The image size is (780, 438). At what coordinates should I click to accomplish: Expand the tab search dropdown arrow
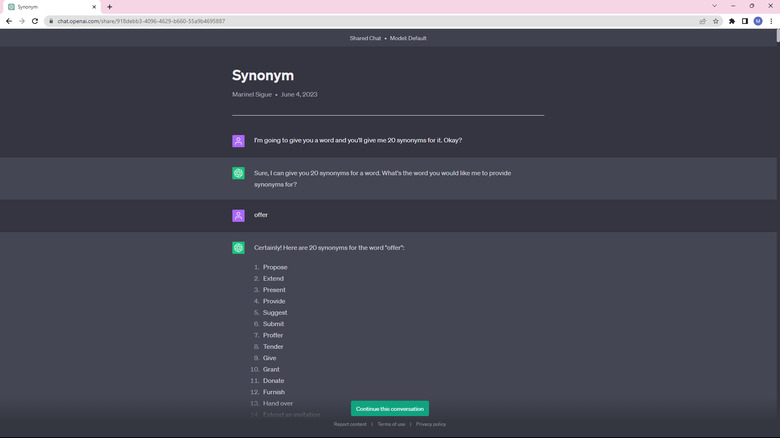coord(714,6)
